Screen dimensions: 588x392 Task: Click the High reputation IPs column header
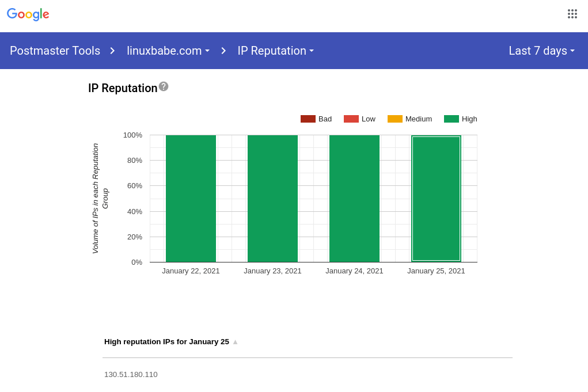click(x=166, y=342)
